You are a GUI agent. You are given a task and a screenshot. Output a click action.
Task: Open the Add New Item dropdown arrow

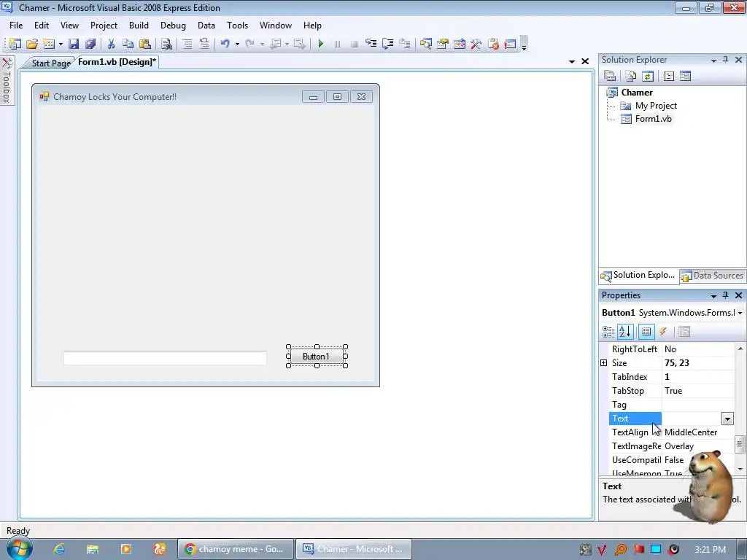[x=61, y=44]
